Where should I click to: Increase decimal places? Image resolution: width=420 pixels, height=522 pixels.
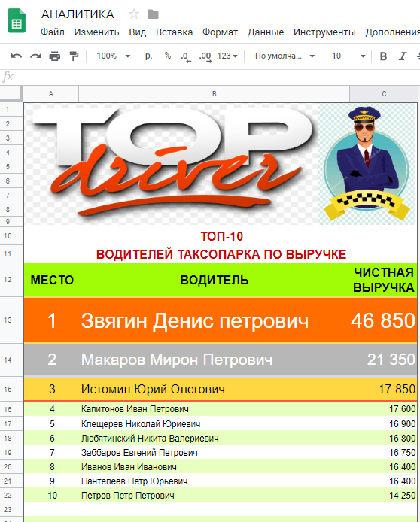pyautogui.click(x=205, y=56)
